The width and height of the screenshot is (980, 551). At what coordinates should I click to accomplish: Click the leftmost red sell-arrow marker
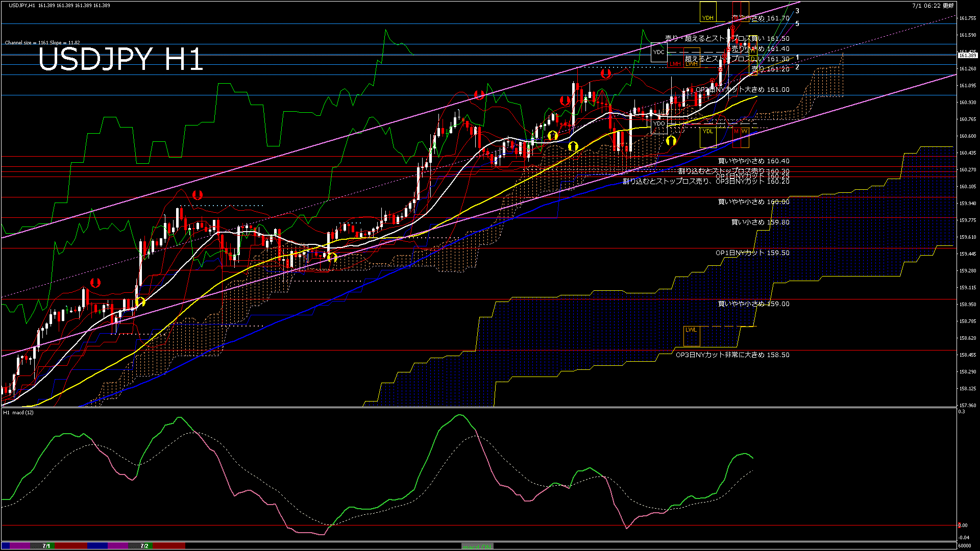point(95,282)
